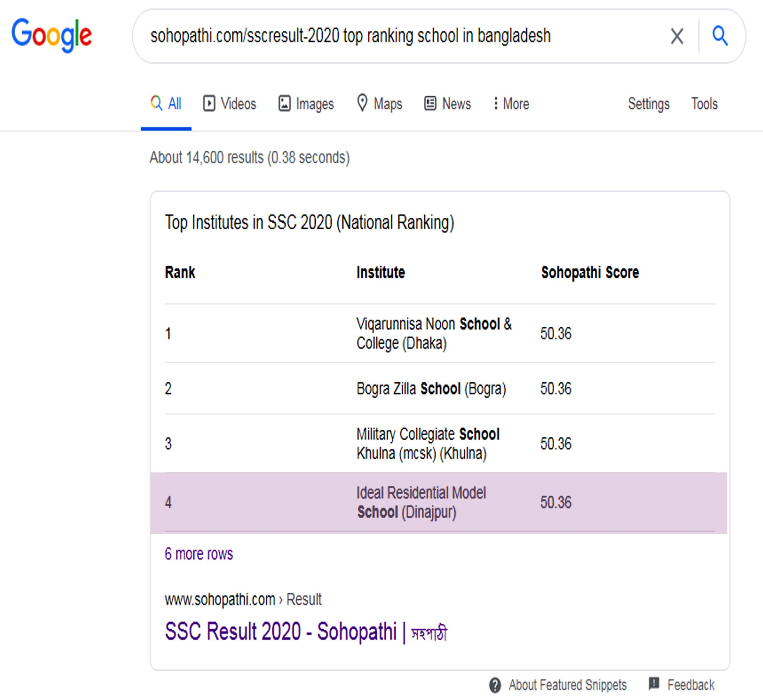Click the magnifying glass search icon

tap(720, 36)
